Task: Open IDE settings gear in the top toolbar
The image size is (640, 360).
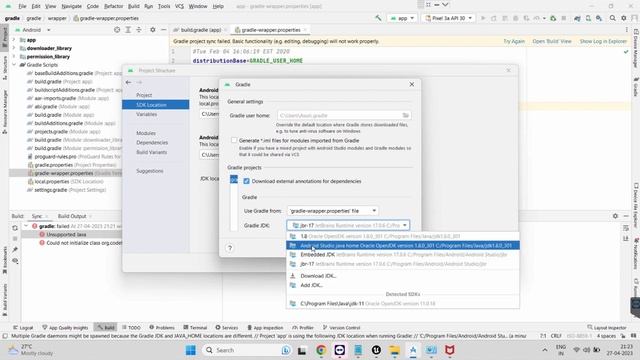Action: coord(624,18)
